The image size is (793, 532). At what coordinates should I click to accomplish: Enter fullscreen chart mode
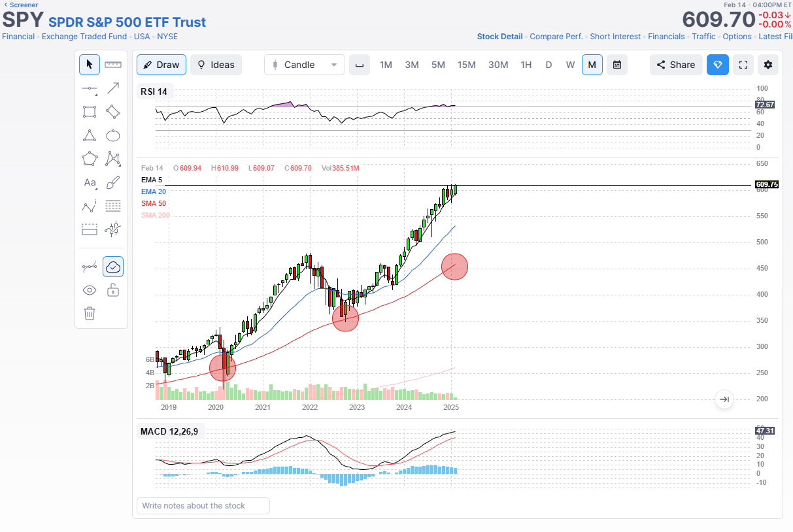coord(743,65)
